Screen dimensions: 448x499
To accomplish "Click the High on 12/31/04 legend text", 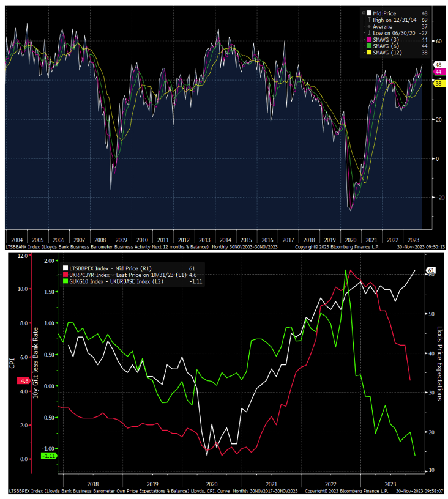I will coord(395,20).
